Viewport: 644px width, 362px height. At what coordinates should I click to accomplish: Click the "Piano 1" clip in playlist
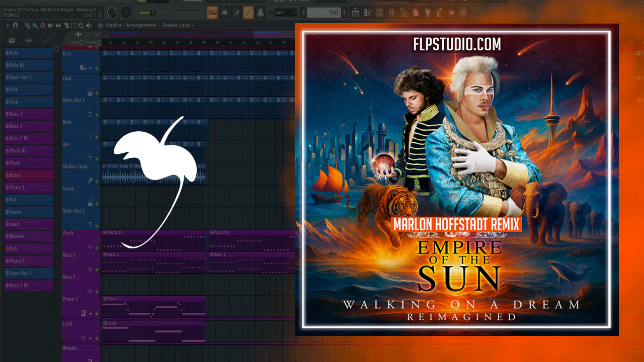coord(153,307)
